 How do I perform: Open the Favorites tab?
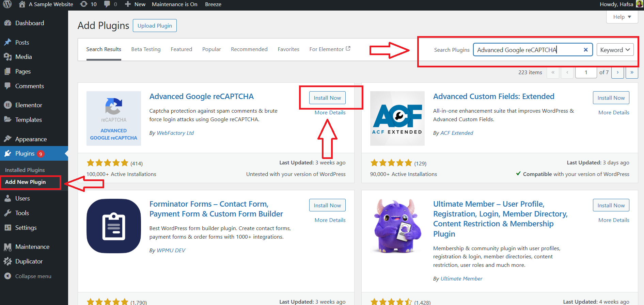pyautogui.click(x=288, y=49)
